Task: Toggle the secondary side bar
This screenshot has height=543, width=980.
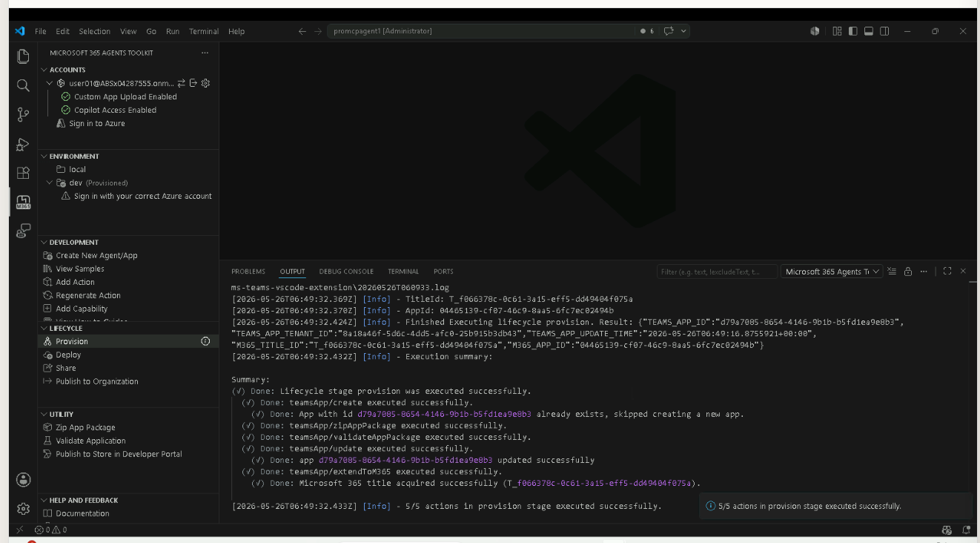Action: [884, 31]
